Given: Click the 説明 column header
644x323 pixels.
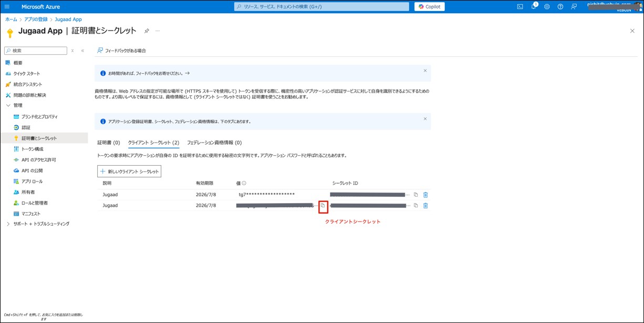Looking at the screenshot, I should (x=107, y=183).
